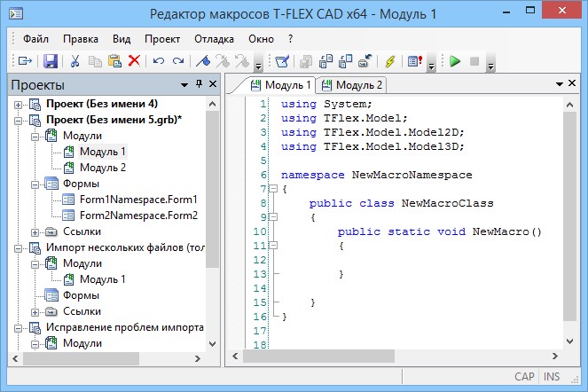The width and height of the screenshot is (588, 392).
Task: Open the ? help menu
Action: tap(291, 39)
